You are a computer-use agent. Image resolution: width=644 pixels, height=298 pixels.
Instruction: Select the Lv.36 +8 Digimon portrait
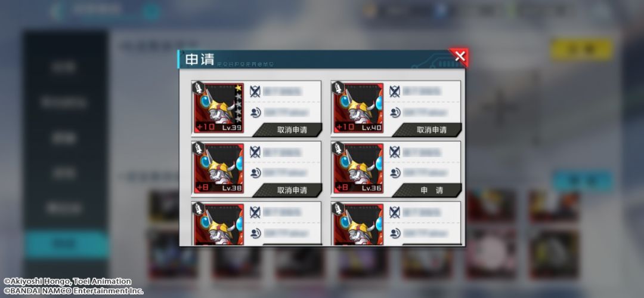tap(358, 168)
